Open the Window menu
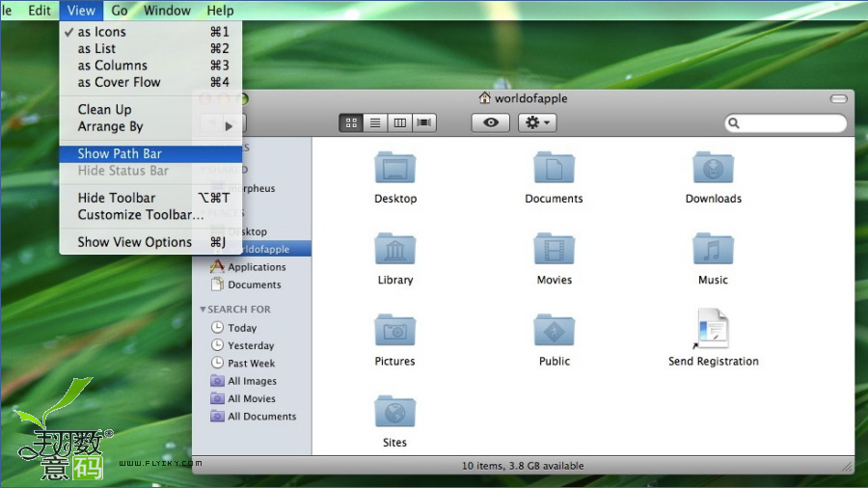The height and width of the screenshot is (488, 868). click(x=167, y=11)
